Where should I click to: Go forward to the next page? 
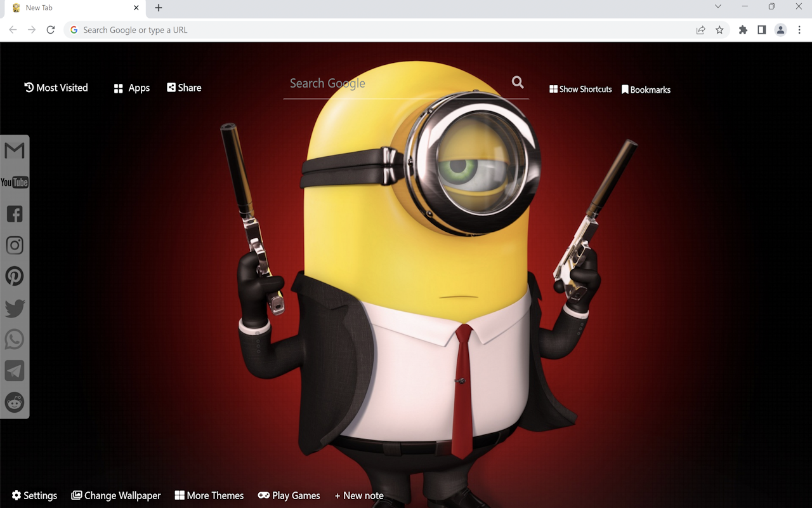tap(32, 30)
